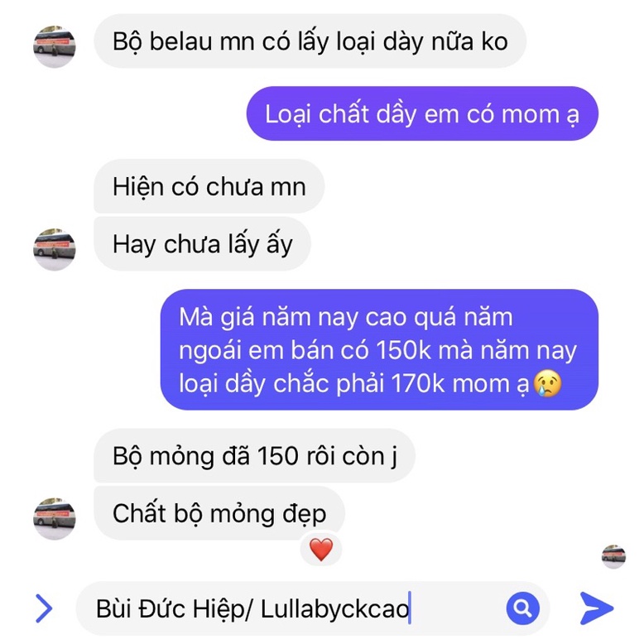Viewport: 644px width, 644px height.
Task: Select the purple 'Loại chất dầy em có' bubble
Action: (422, 113)
